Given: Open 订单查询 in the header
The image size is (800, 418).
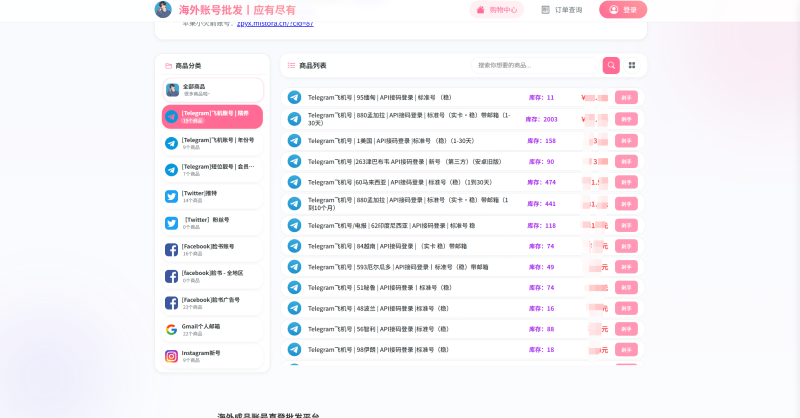Looking at the screenshot, I should click(561, 10).
